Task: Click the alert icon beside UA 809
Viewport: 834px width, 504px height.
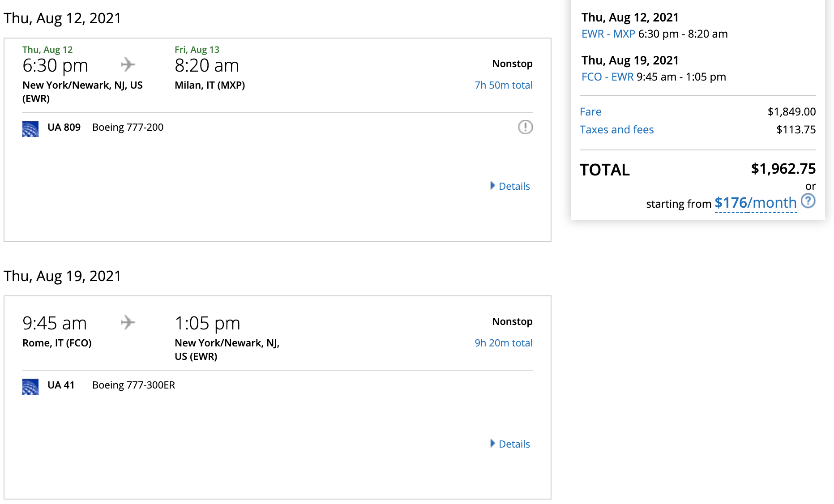Action: click(x=525, y=127)
